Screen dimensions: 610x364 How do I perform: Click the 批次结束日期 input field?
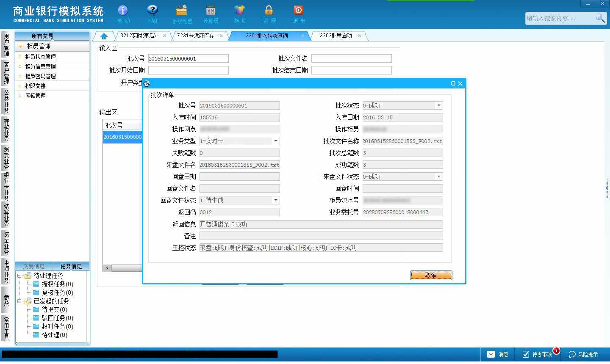(351, 70)
